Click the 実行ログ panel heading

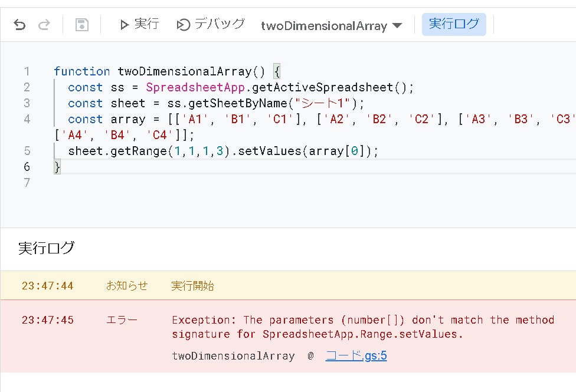[46, 248]
